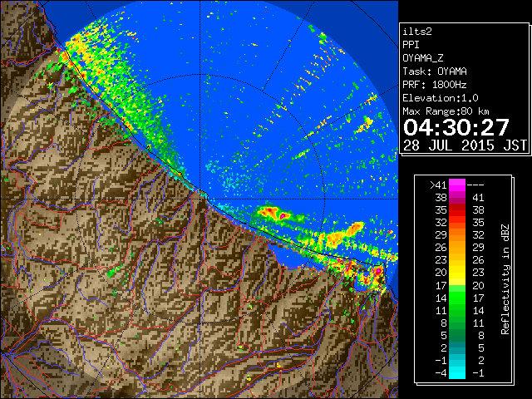Click the cyan -4 to -1 dBZ legend swatch
The image size is (532, 399).
[457, 372]
